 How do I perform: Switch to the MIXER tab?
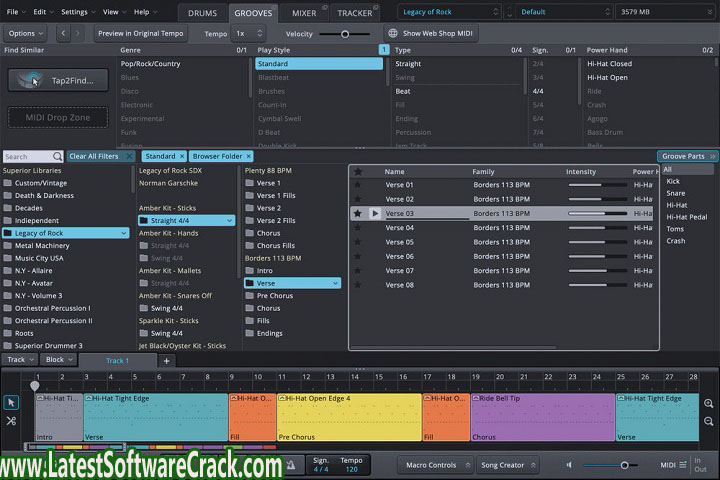click(304, 13)
